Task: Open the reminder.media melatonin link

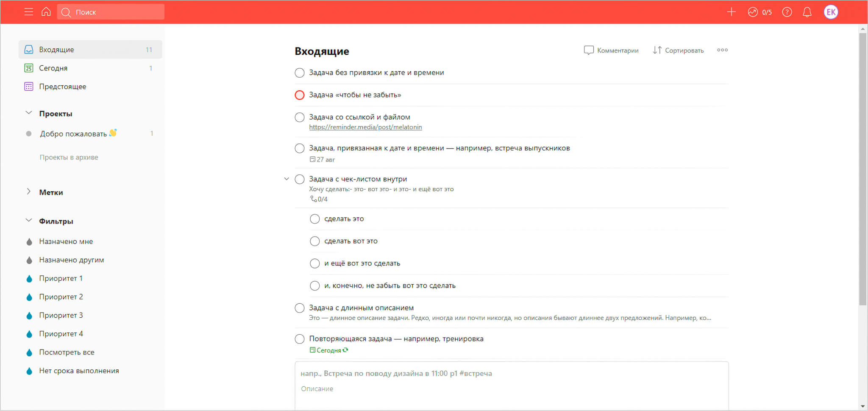Action: (365, 127)
